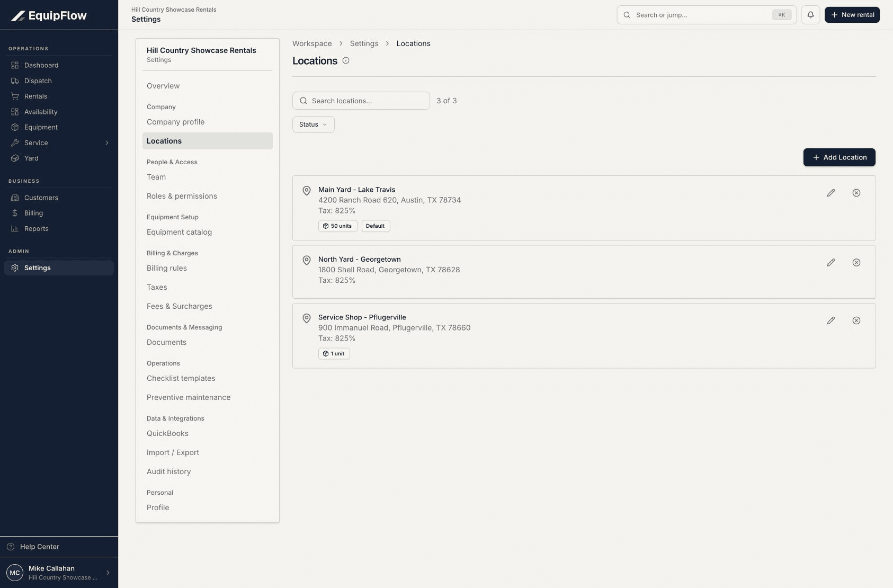
Task: Open the notifications bell
Action: (x=810, y=15)
